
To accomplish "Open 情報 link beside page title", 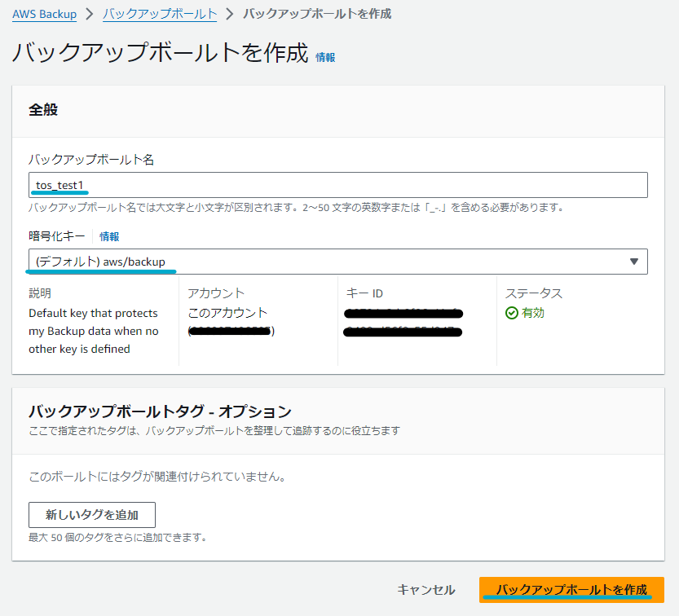I will [x=325, y=57].
